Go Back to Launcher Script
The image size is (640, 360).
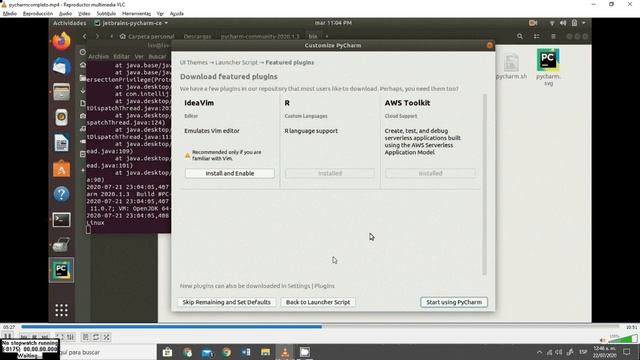pyautogui.click(x=318, y=302)
